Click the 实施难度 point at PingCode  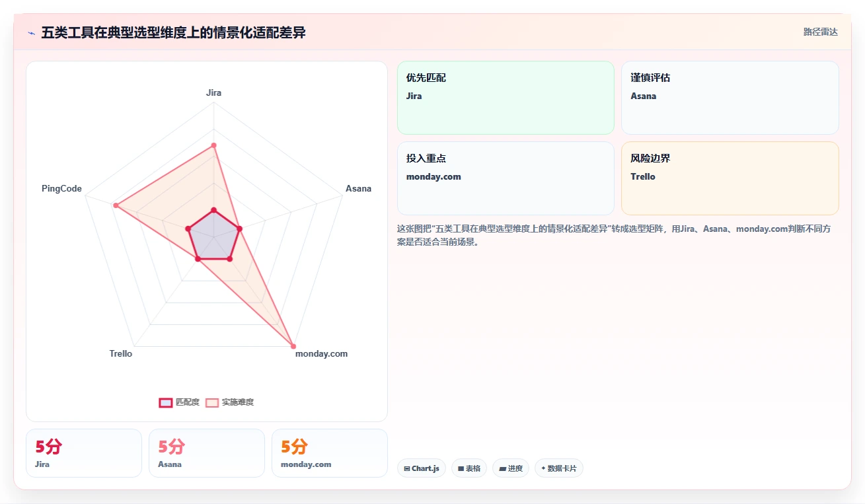coord(116,205)
